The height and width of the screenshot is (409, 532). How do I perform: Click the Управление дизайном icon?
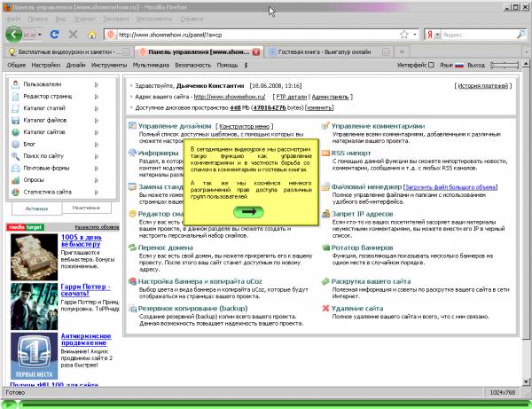(x=132, y=126)
